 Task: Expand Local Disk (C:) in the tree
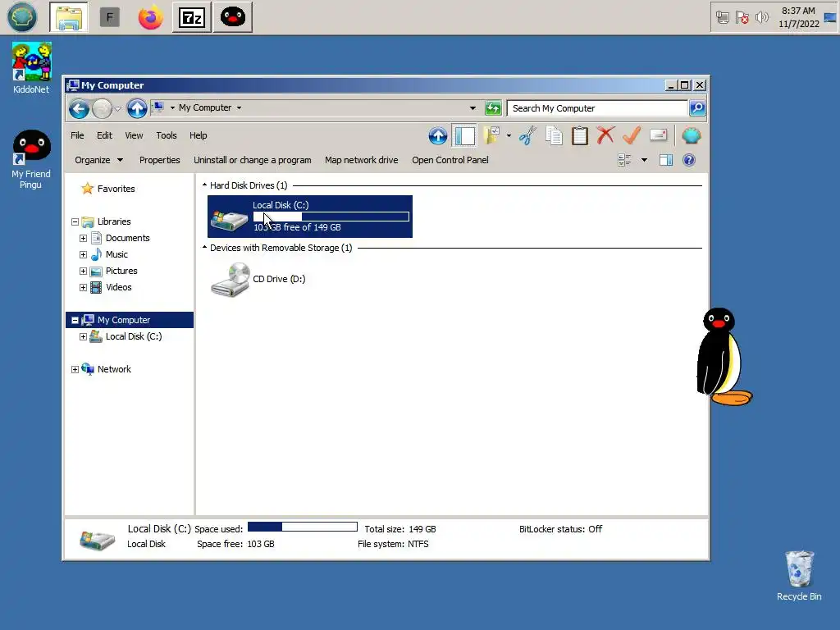(x=83, y=337)
